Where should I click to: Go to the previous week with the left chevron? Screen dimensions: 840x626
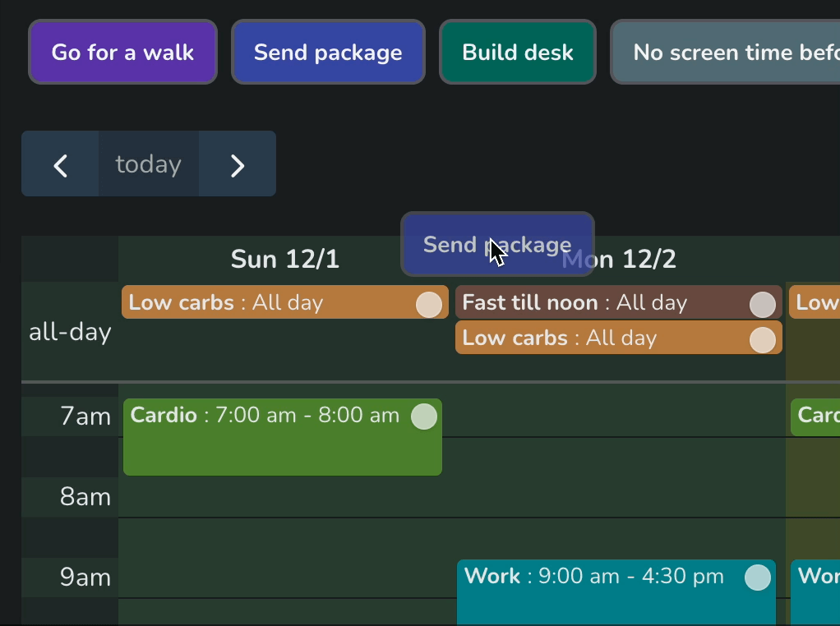[60, 163]
